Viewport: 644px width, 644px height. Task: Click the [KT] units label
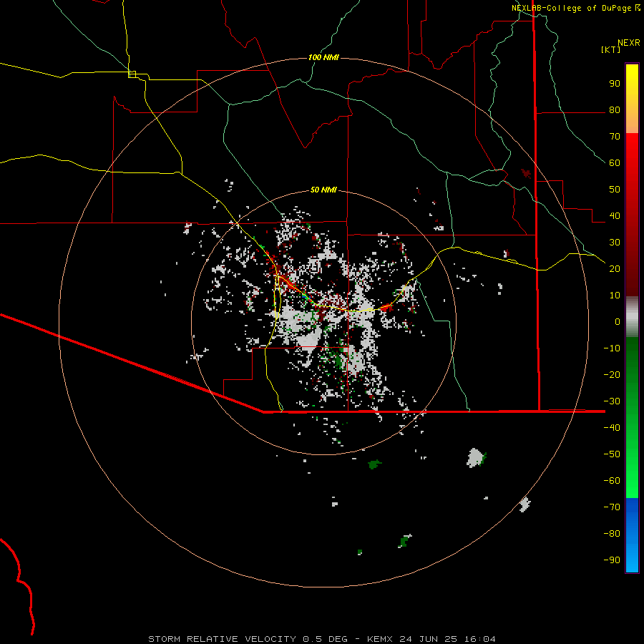coord(611,49)
